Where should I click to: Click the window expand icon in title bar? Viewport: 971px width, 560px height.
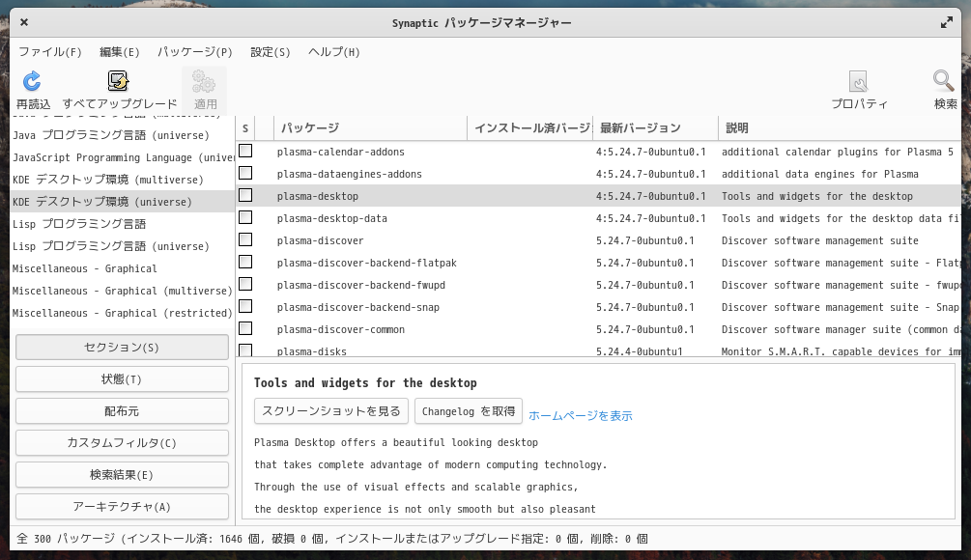point(947,23)
